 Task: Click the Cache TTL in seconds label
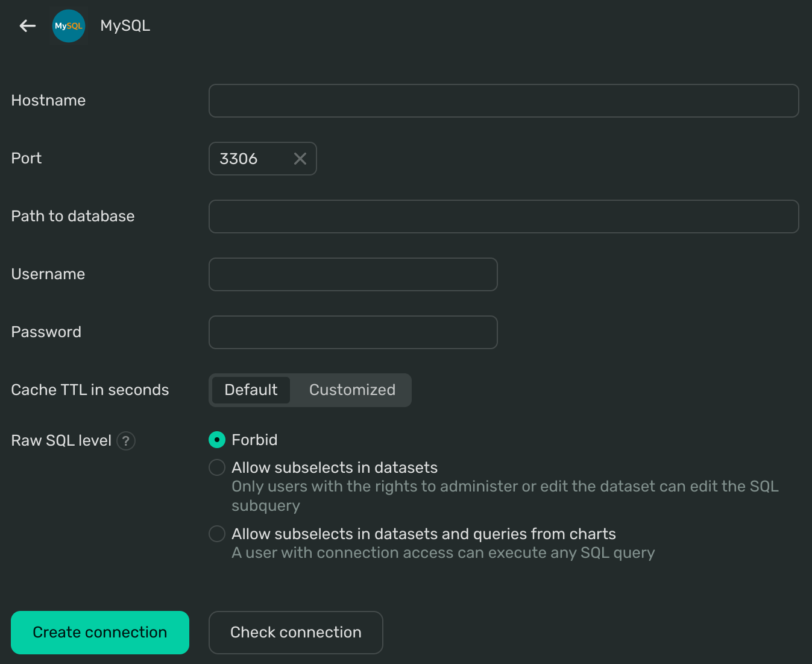90,390
